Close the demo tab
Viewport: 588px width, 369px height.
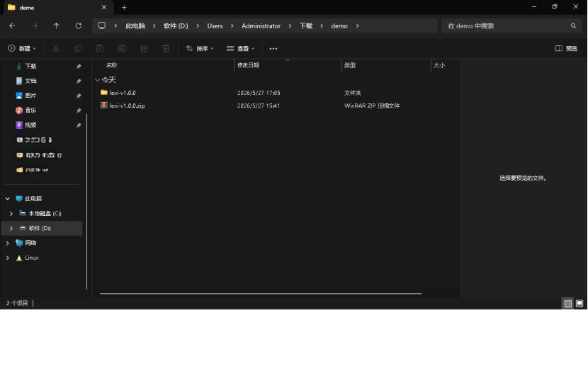tap(104, 7)
